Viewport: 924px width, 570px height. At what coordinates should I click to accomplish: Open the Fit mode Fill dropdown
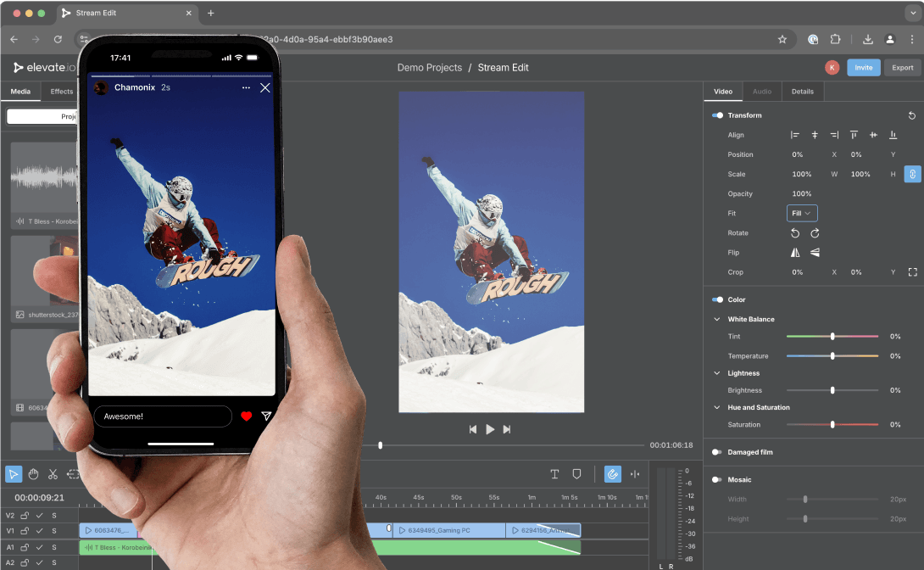pyautogui.click(x=802, y=213)
